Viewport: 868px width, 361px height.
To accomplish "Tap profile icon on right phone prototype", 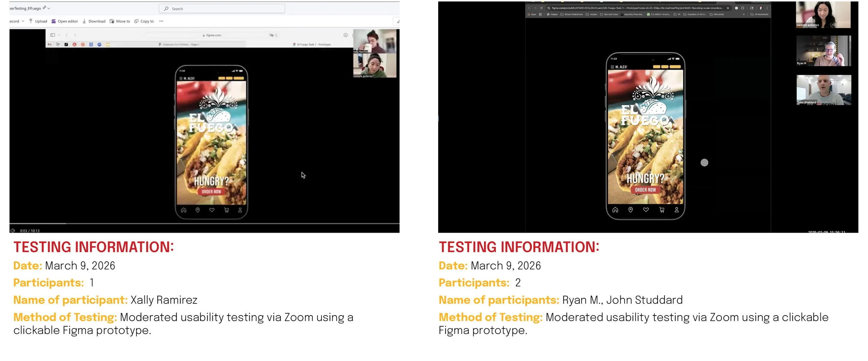I will point(676,210).
